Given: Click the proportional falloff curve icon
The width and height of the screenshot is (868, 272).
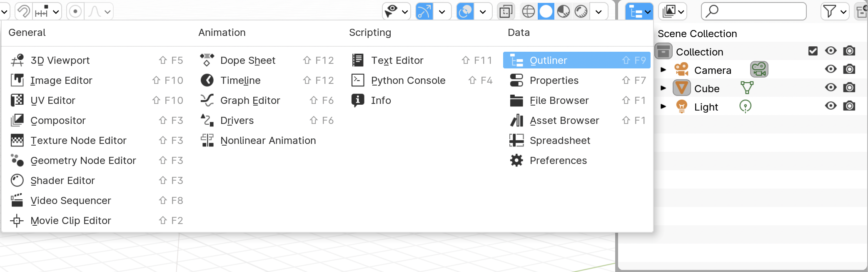Looking at the screenshot, I should tap(94, 11).
